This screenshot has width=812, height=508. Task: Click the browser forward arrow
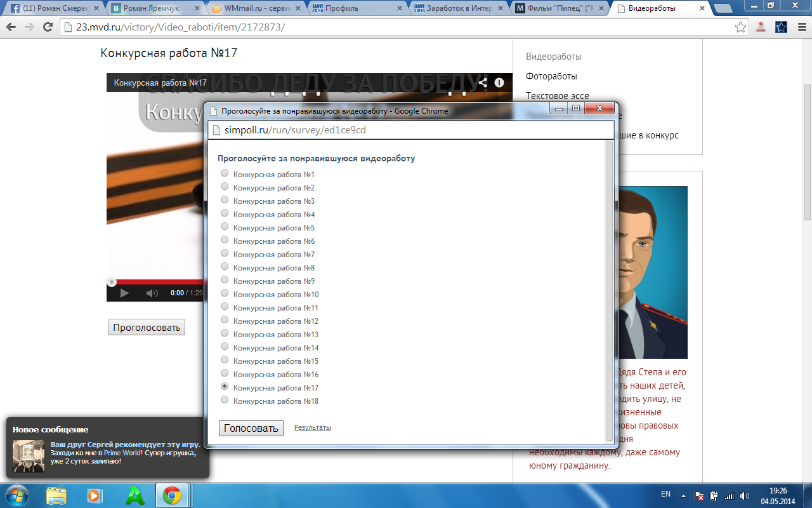(29, 27)
